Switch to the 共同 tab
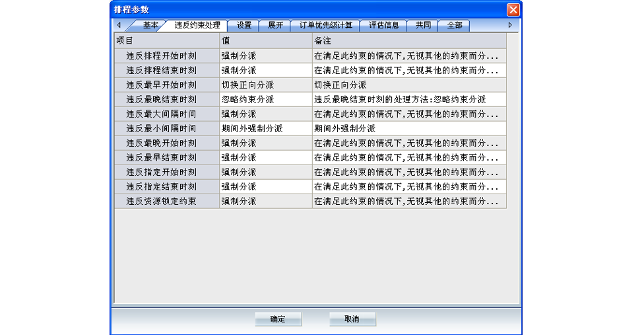 tap(423, 25)
